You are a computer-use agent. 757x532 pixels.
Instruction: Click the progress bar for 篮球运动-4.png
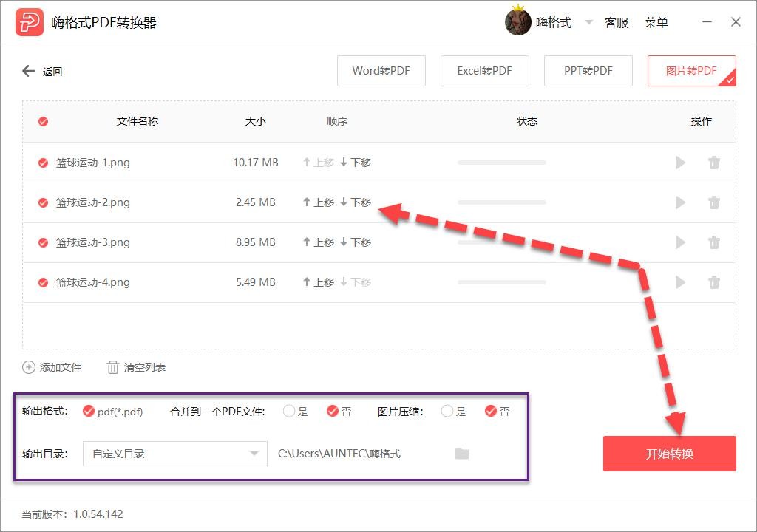tap(502, 282)
